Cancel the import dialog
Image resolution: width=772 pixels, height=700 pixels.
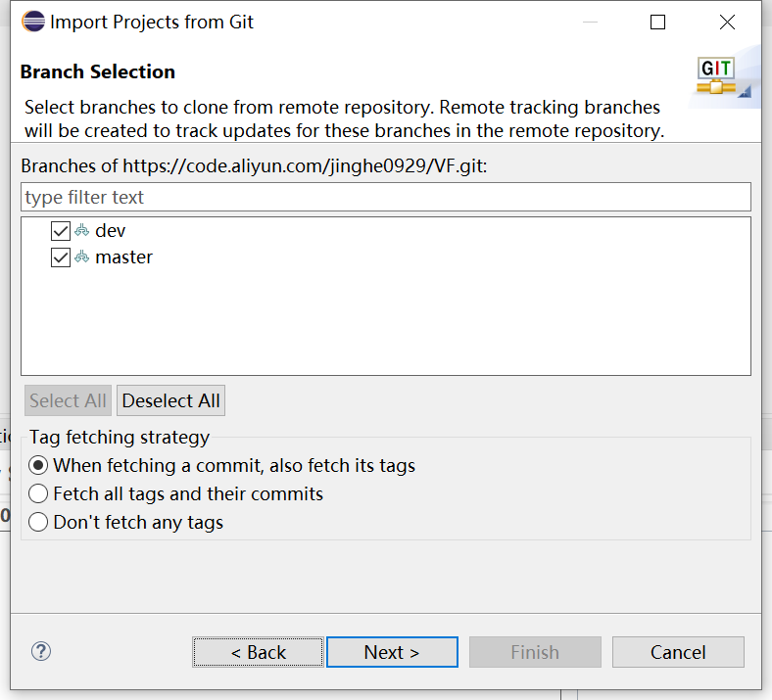coord(678,652)
